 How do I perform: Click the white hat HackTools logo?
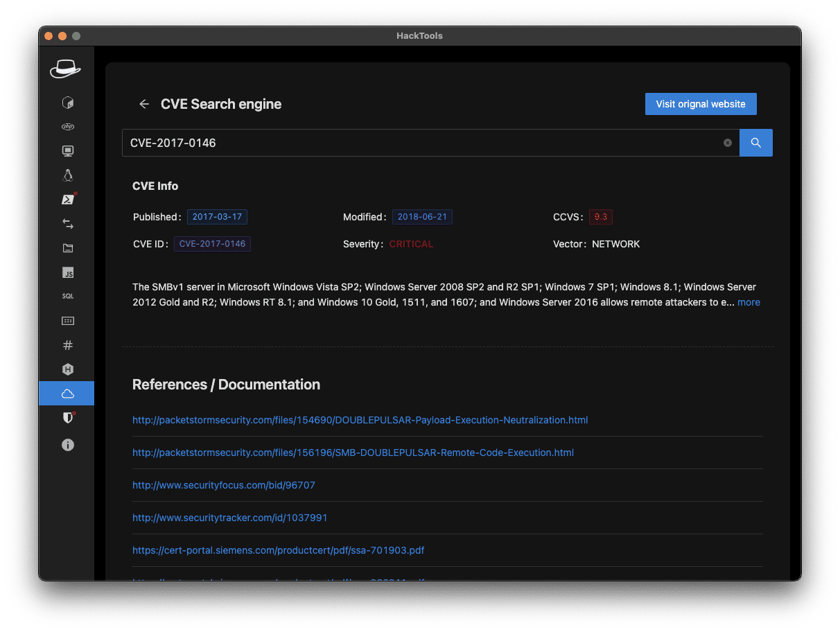pyautogui.click(x=65, y=69)
